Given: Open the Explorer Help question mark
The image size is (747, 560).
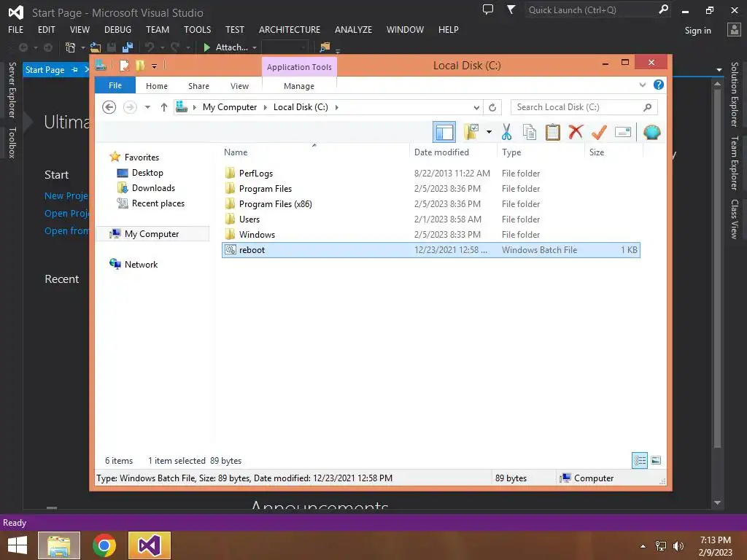Looking at the screenshot, I should pyautogui.click(x=659, y=85).
